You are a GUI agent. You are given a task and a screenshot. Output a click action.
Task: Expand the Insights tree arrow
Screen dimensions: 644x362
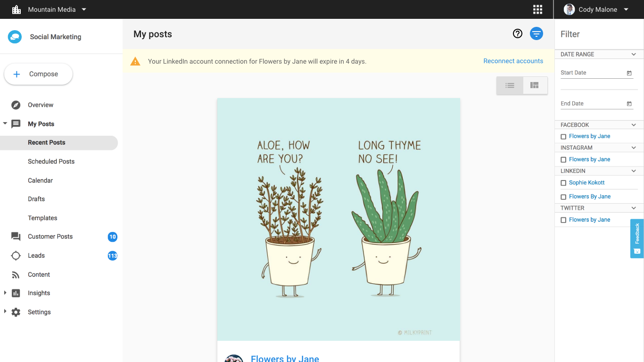pos(5,293)
